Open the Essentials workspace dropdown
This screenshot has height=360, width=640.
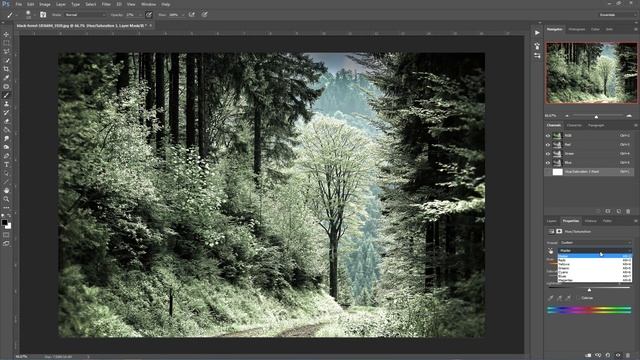coord(617,15)
